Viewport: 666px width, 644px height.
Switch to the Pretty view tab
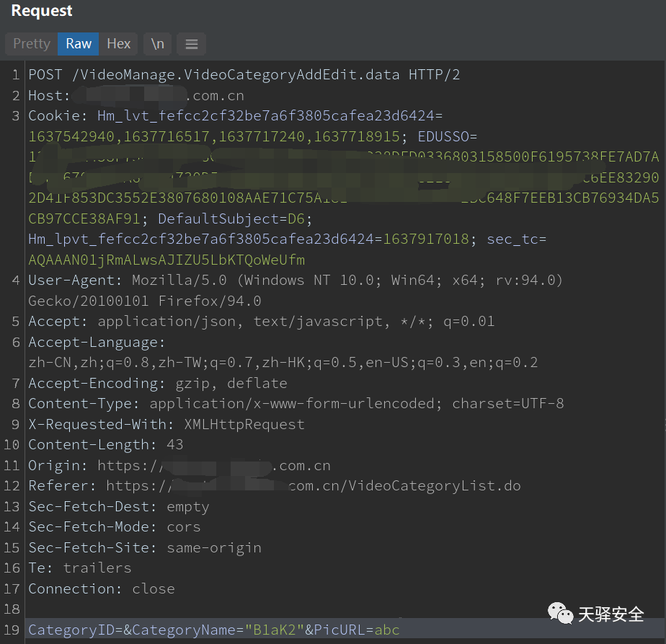[x=32, y=44]
